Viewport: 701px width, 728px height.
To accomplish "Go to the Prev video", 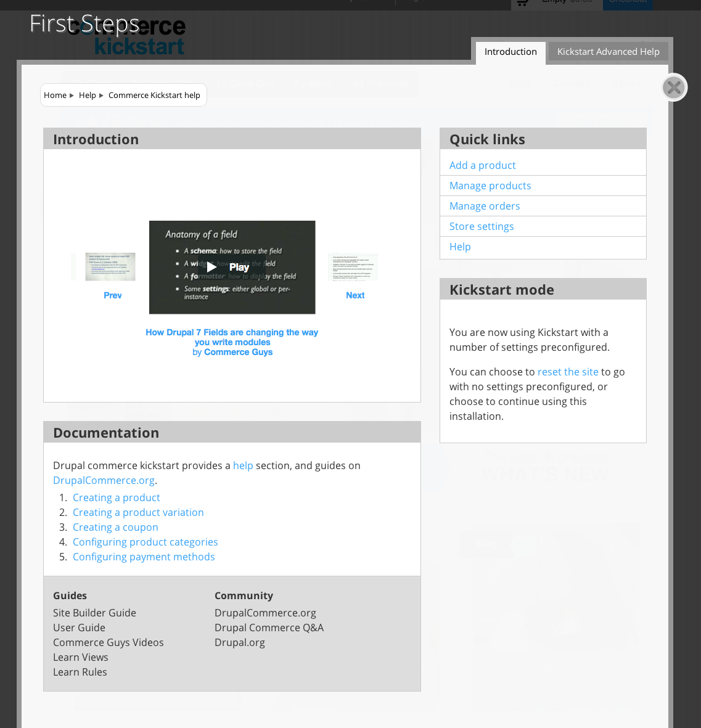I will (x=112, y=295).
